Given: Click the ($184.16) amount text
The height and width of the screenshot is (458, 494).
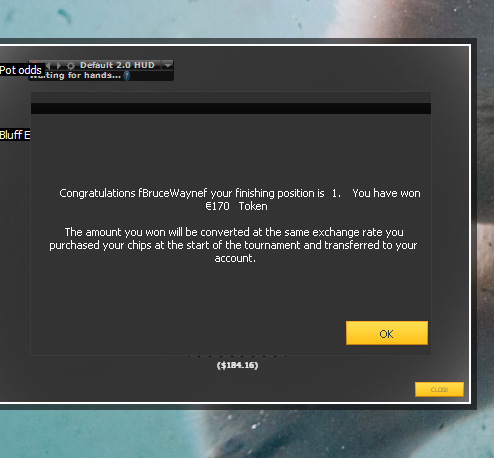Looking at the screenshot, I should point(237,365).
